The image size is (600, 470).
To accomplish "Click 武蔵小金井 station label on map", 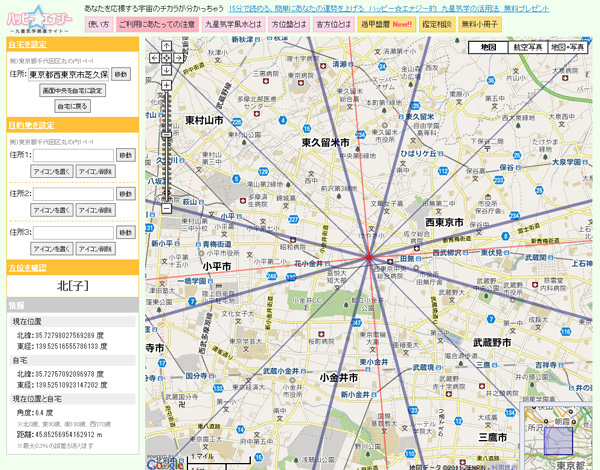I will 281,371.
